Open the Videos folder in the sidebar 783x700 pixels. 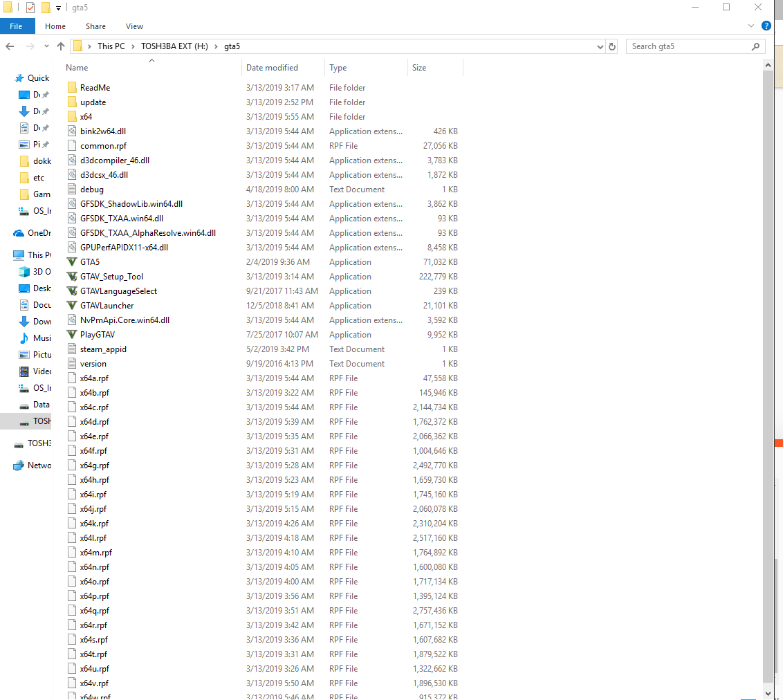pos(35,371)
